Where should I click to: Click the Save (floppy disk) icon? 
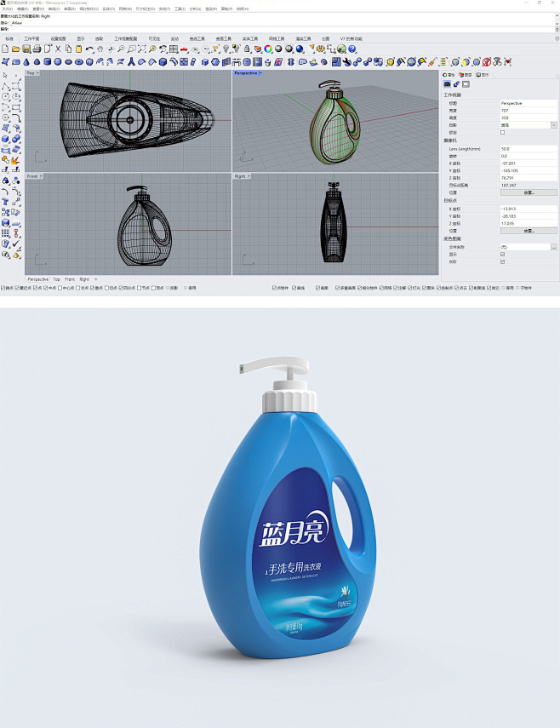click(x=26, y=49)
